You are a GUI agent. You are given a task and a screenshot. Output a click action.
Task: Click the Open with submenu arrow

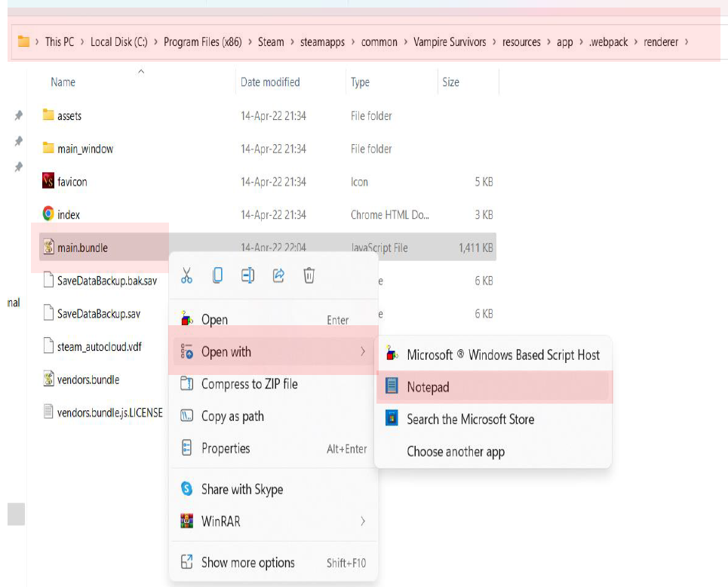pyautogui.click(x=363, y=352)
